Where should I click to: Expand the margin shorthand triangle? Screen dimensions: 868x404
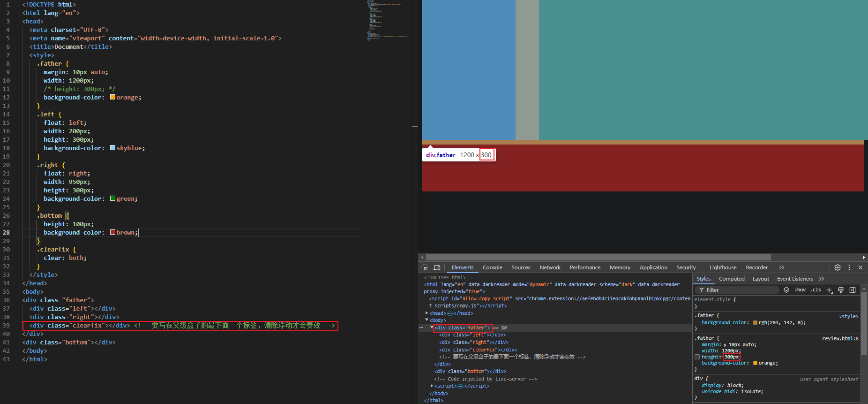click(x=725, y=345)
